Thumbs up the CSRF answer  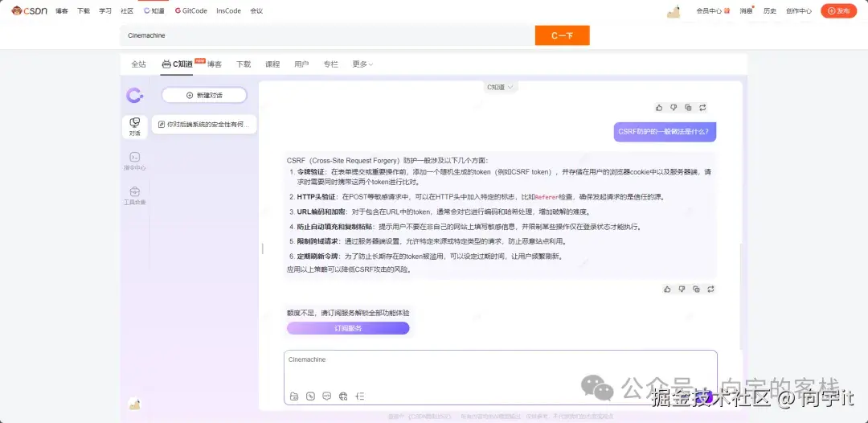[x=667, y=289]
